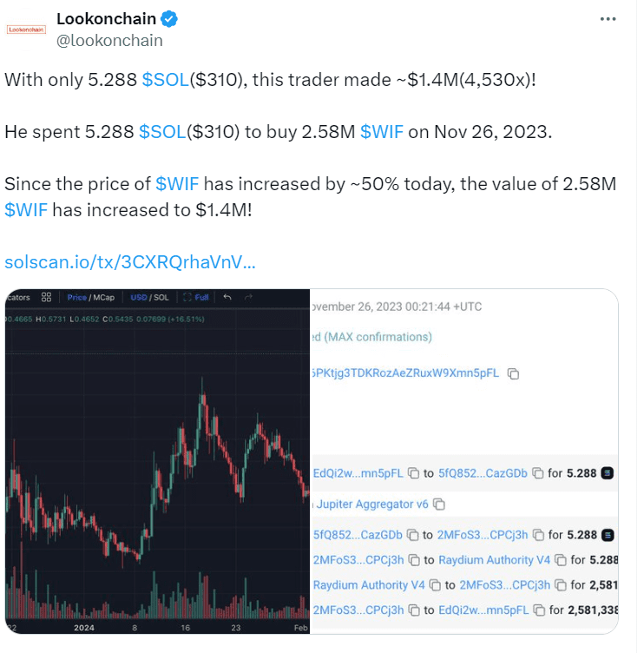Switch chart currency to SOL

coord(161,297)
